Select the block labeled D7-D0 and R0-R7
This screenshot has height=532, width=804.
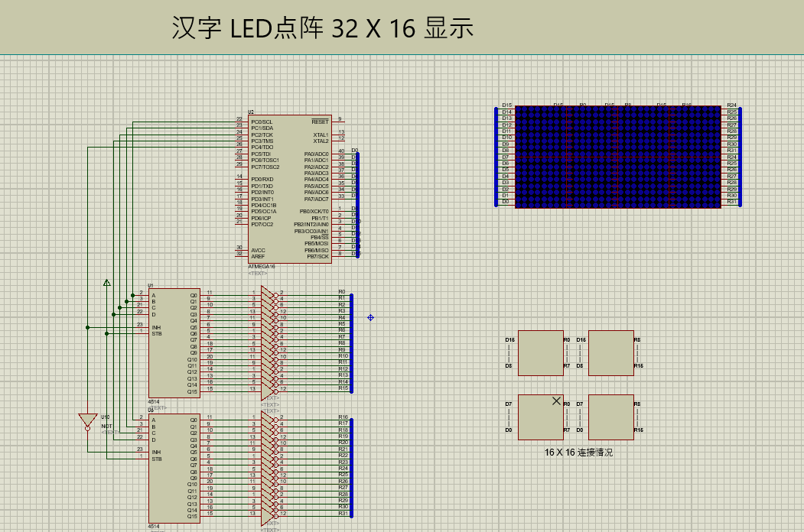coord(540,417)
